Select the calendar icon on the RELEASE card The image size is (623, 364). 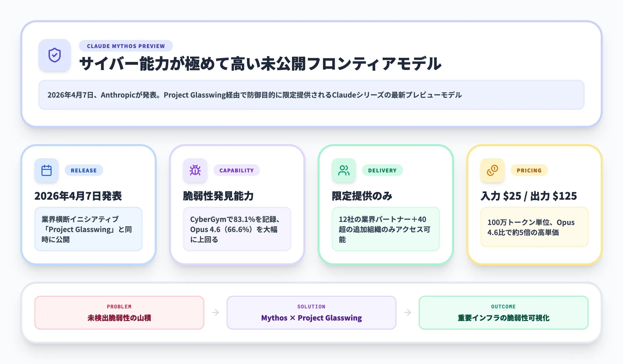[47, 171]
